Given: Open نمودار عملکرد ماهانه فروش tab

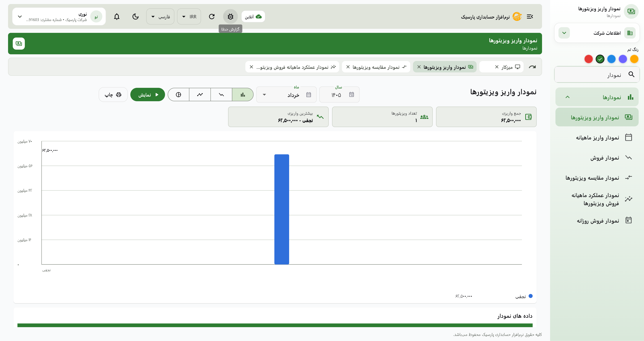Looking at the screenshot, I should 292,67.
